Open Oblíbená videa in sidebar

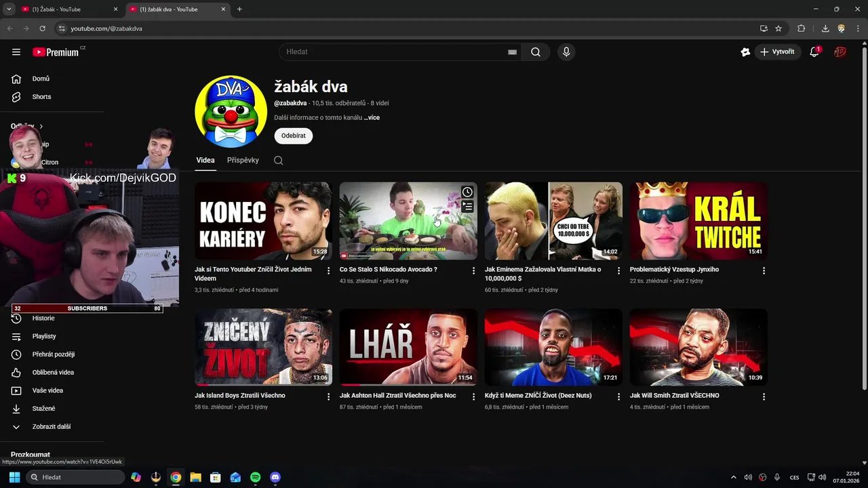[x=52, y=372]
